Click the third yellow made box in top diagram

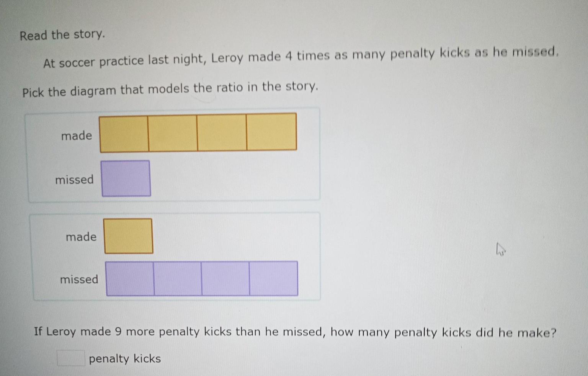(x=222, y=132)
